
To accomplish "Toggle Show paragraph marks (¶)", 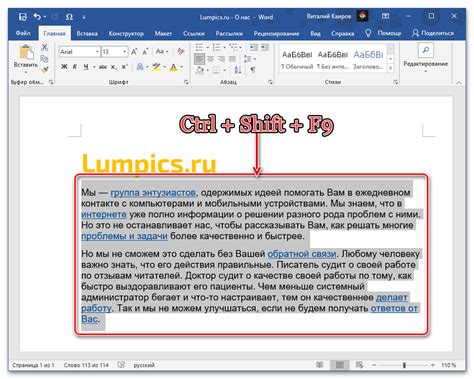I will click(253, 70).
